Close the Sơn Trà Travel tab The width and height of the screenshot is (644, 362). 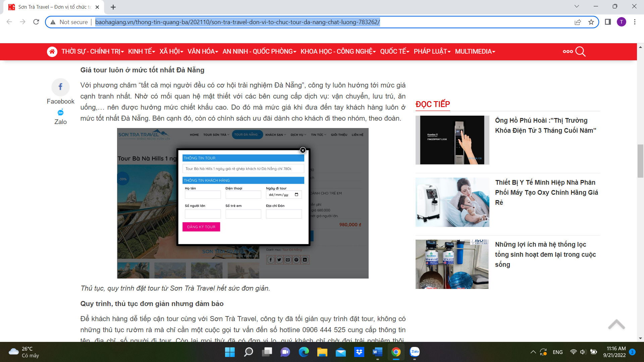(x=97, y=7)
